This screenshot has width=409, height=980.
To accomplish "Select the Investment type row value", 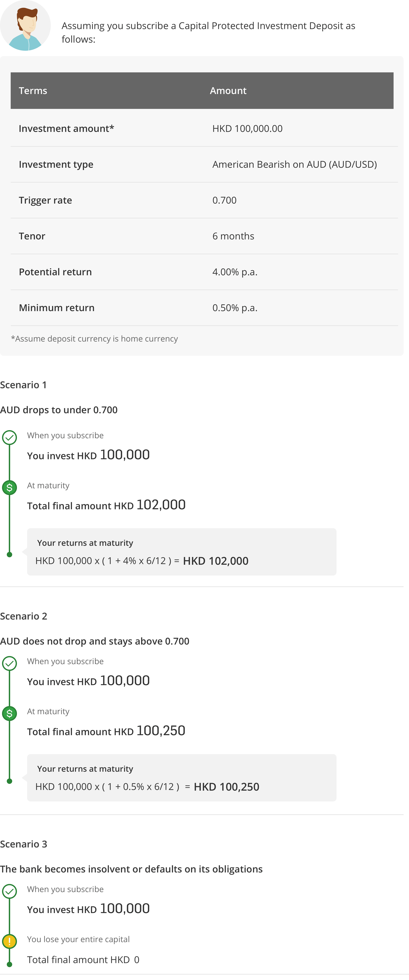I will [x=294, y=164].
